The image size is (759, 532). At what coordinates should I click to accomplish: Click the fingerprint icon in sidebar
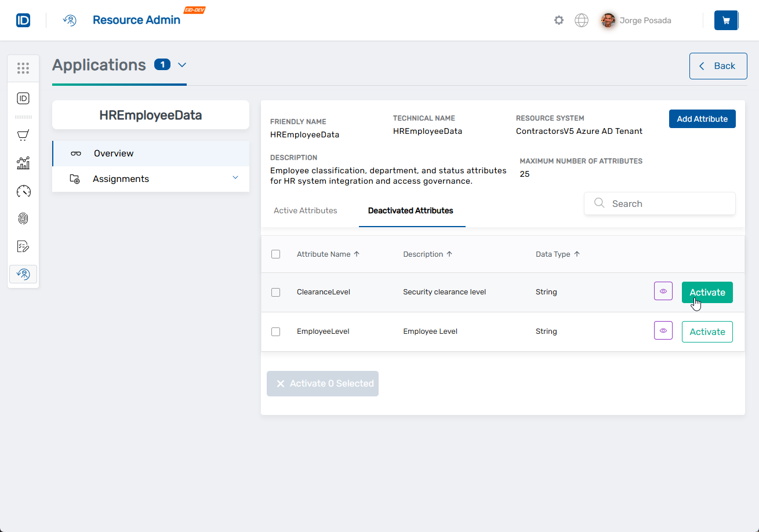(x=23, y=218)
